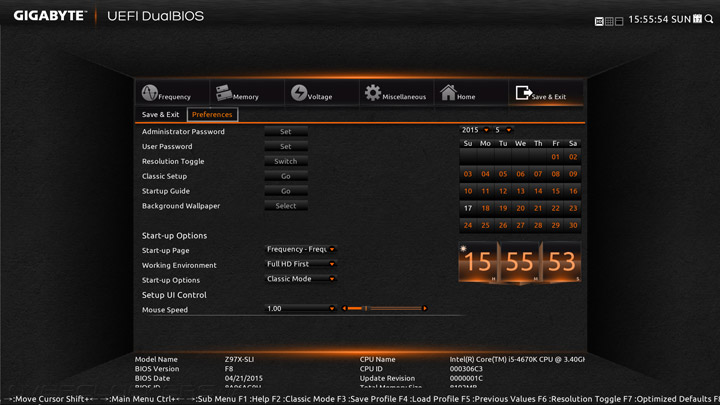The height and width of the screenshot is (405, 720).
Task: Click Select for Background Wallpaper
Action: click(286, 206)
